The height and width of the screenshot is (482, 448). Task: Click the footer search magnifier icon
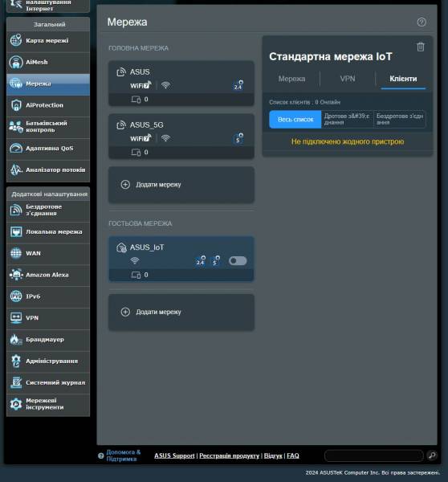point(432,455)
